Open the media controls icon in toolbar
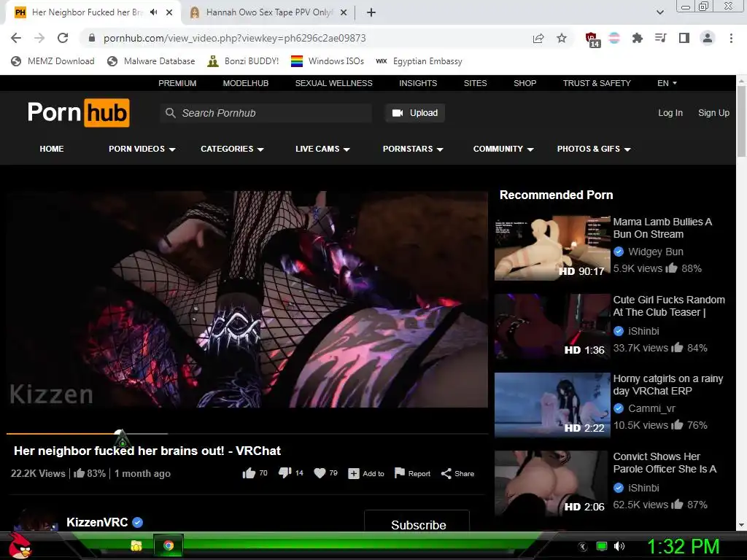The width and height of the screenshot is (747, 560). pos(660,38)
